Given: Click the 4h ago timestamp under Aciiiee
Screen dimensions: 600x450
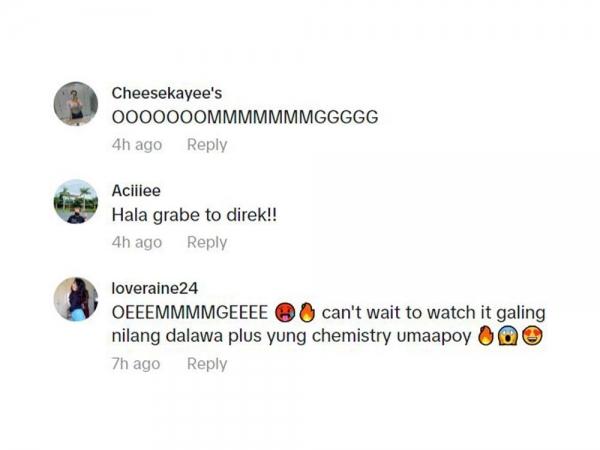Looking at the screenshot, I should point(137,242).
